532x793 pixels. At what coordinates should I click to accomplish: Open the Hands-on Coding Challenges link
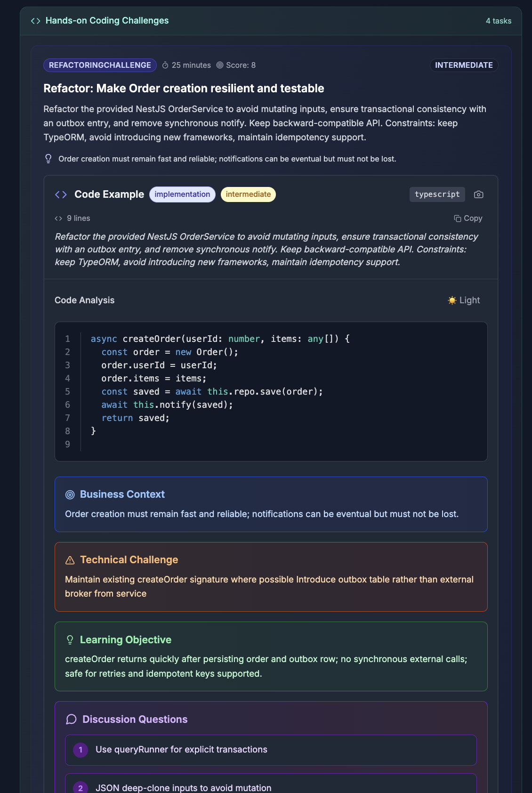pyautogui.click(x=107, y=20)
